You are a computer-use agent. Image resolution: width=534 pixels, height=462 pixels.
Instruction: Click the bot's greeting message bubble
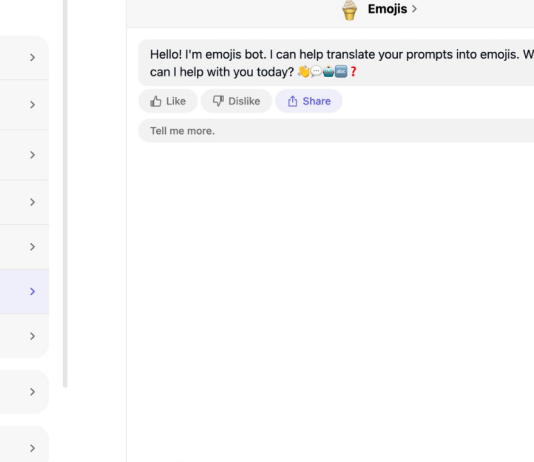(336, 63)
